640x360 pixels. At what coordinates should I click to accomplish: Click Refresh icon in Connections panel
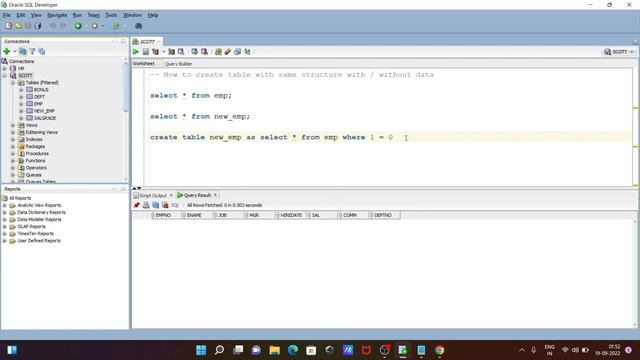(23, 51)
